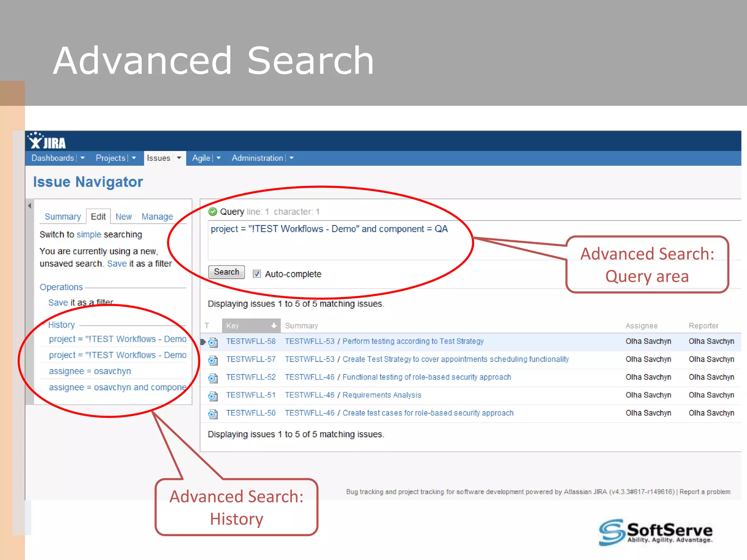Open the Issues menu
The width and height of the screenshot is (747, 560).
(x=158, y=158)
